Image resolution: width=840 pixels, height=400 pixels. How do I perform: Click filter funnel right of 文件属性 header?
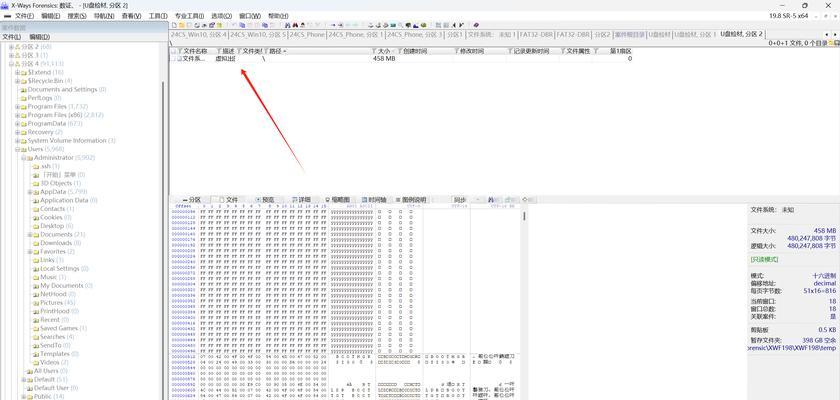[x=596, y=51]
